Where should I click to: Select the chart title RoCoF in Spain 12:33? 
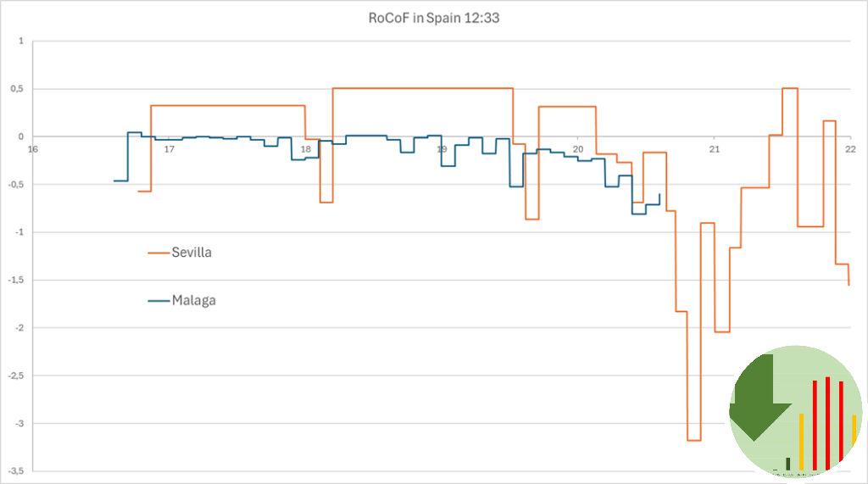coord(434,18)
